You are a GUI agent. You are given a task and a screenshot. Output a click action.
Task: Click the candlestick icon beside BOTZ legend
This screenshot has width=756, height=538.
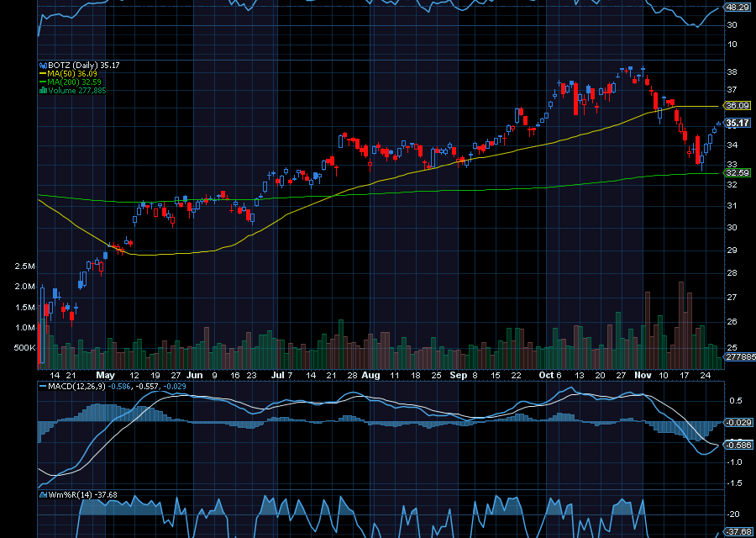(43, 65)
